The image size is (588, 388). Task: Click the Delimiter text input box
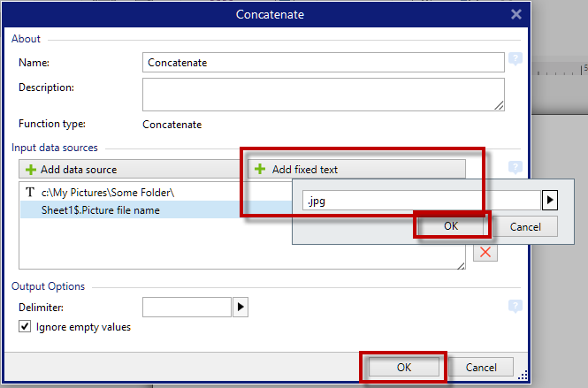coord(186,307)
